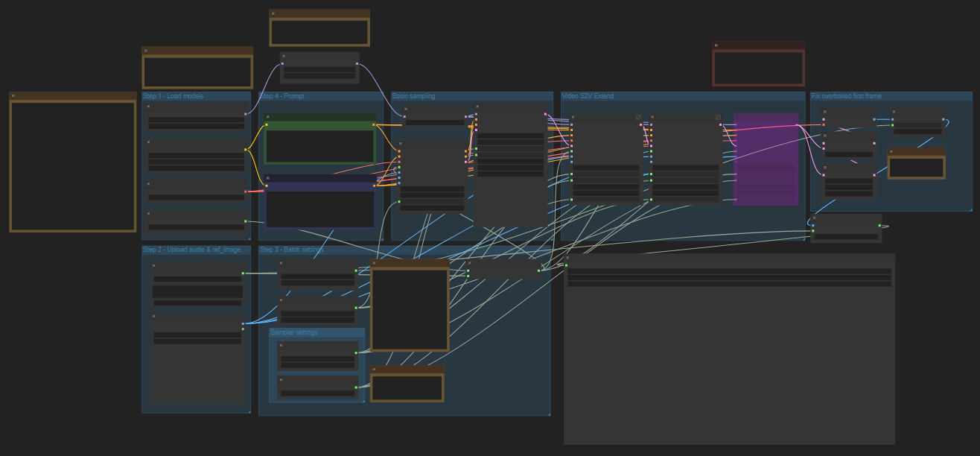Select the Fix overbaked first frame group title
Image resolution: width=980 pixels, height=456 pixels.
click(847, 96)
